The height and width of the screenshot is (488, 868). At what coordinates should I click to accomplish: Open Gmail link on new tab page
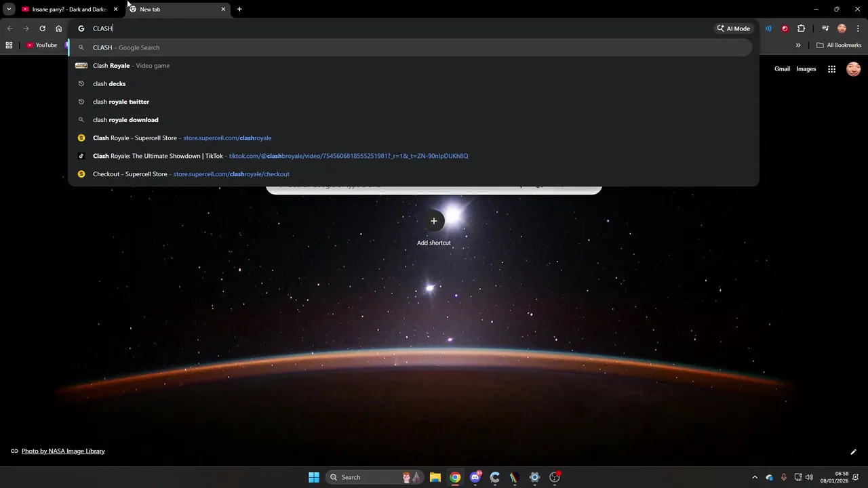click(x=782, y=69)
